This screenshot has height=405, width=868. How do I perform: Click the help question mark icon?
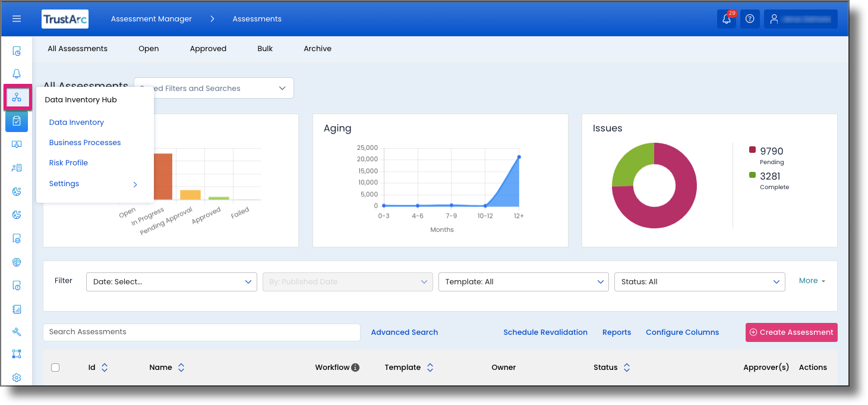pos(750,19)
